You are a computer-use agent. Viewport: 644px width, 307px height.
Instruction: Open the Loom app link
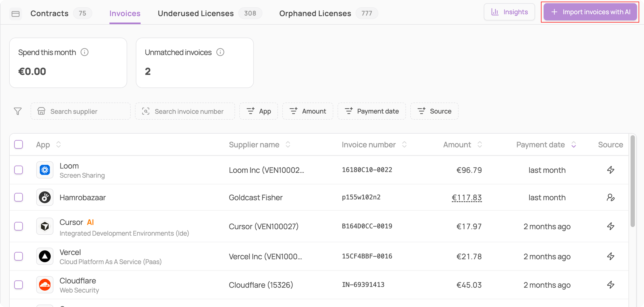pyautogui.click(x=69, y=166)
